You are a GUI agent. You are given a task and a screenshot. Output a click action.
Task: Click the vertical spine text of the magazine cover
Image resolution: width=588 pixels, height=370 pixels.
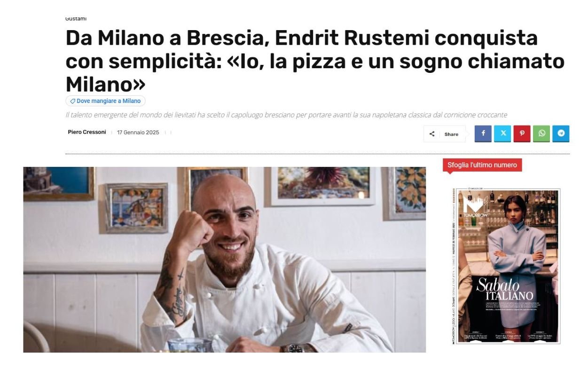[454, 266]
